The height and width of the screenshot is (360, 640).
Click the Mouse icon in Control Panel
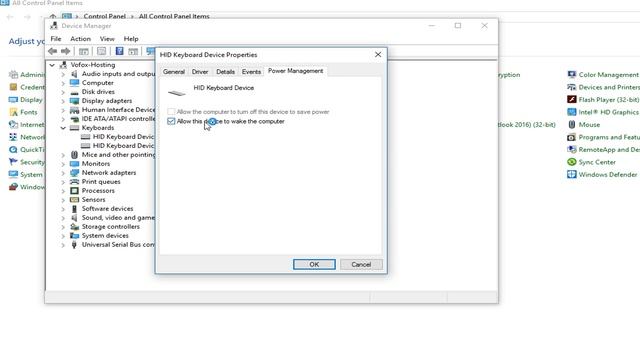571,124
